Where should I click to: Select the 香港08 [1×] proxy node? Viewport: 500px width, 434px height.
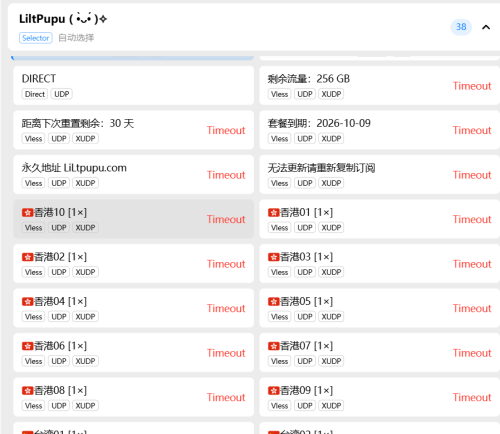(x=133, y=397)
